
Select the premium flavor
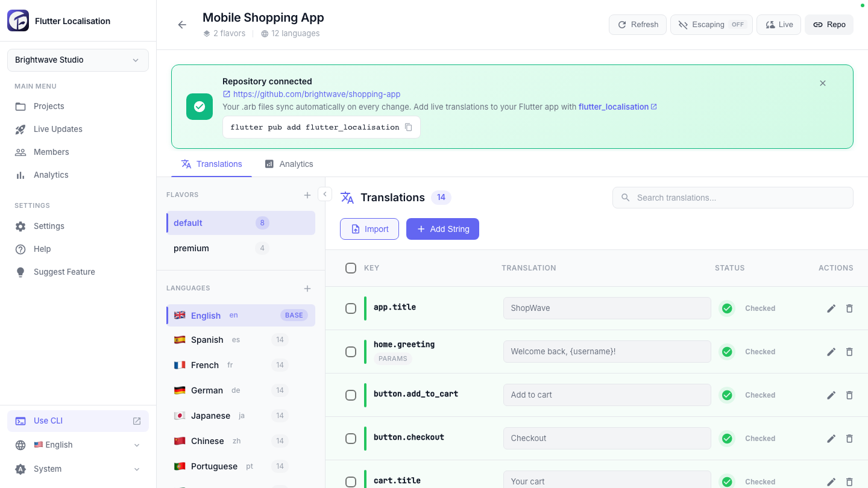(241, 248)
